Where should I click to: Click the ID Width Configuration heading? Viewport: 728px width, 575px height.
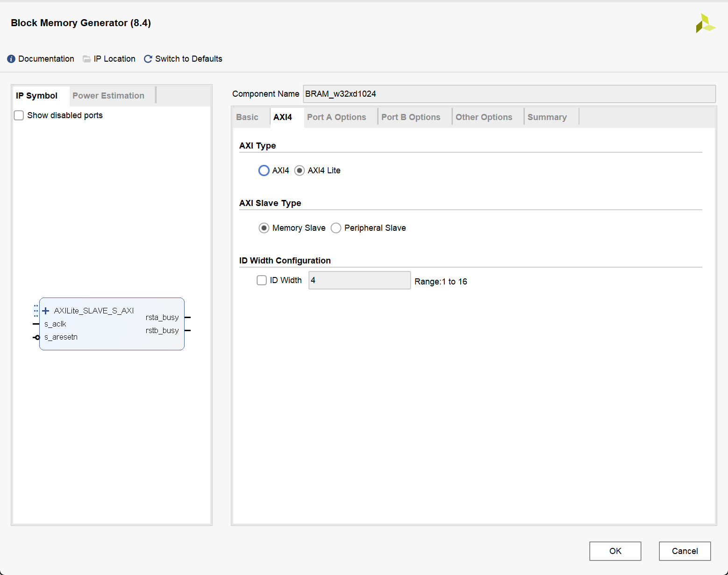coord(285,261)
